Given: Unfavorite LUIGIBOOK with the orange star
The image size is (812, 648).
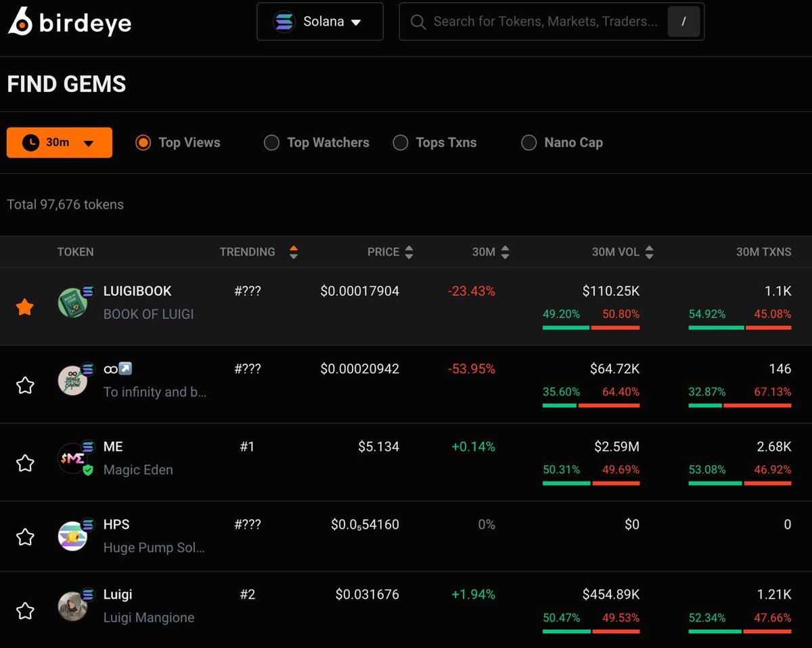Looking at the screenshot, I should (25, 307).
